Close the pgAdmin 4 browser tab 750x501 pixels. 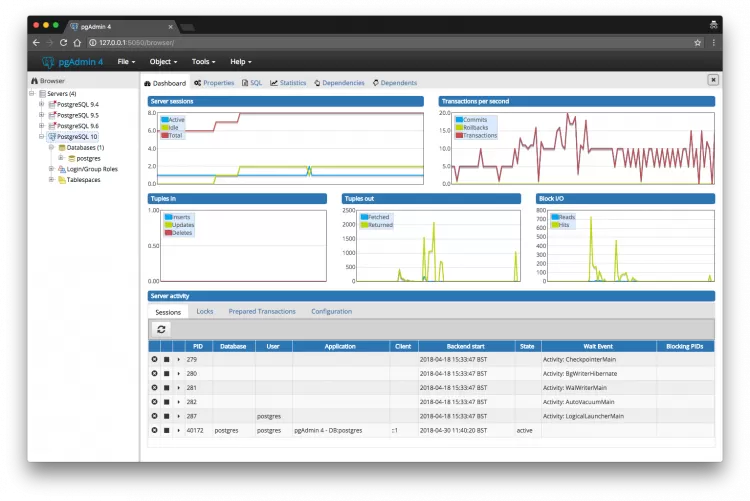point(170,27)
